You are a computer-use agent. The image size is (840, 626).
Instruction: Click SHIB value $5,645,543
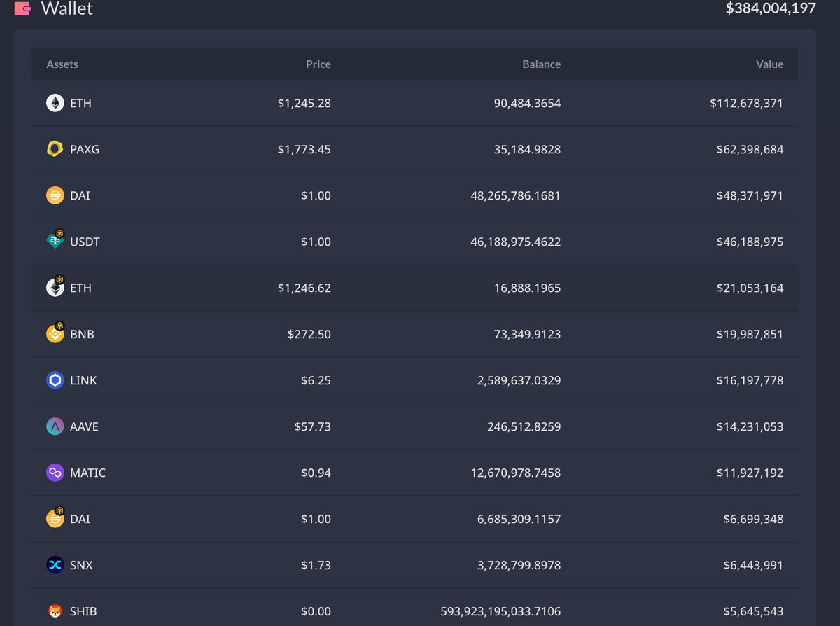click(x=754, y=611)
